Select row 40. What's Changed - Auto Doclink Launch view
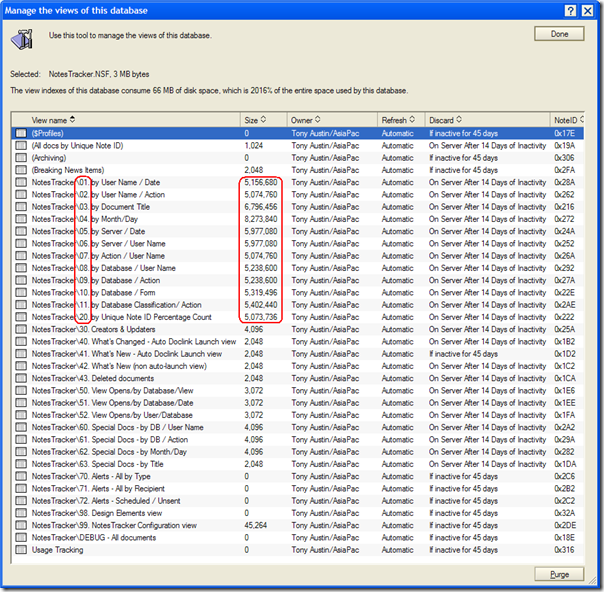Screen dimensions: 604x592 point(297,342)
